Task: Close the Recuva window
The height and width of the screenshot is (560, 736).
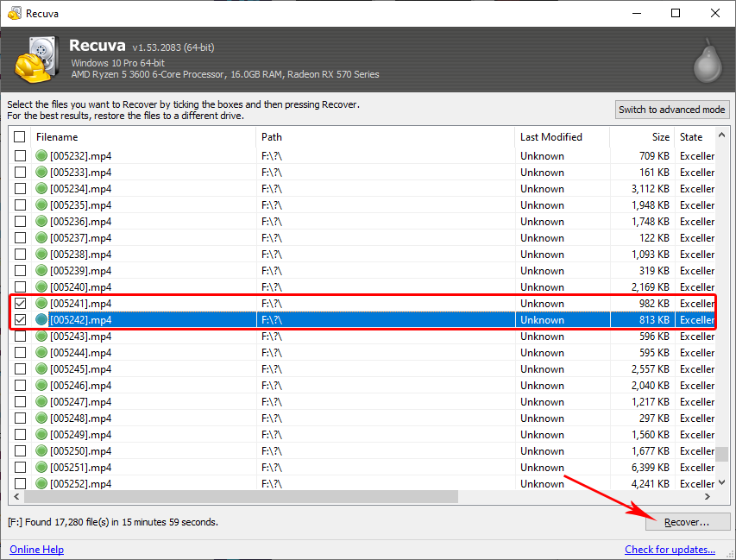Action: [715, 13]
